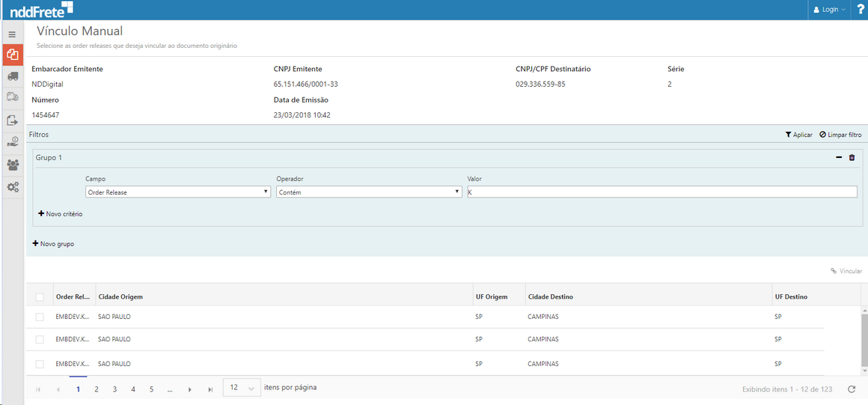Viewport: 868px width, 405px height.
Task: Open the hamburger menu in the sidebar
Action: (12, 34)
